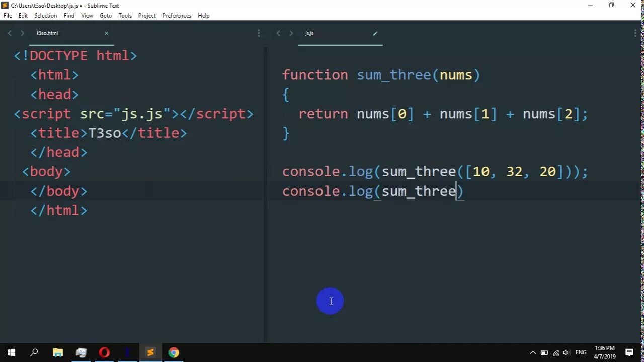The width and height of the screenshot is (644, 362).
Task: Click the 'script src="js.js"' line
Action: 133,114
